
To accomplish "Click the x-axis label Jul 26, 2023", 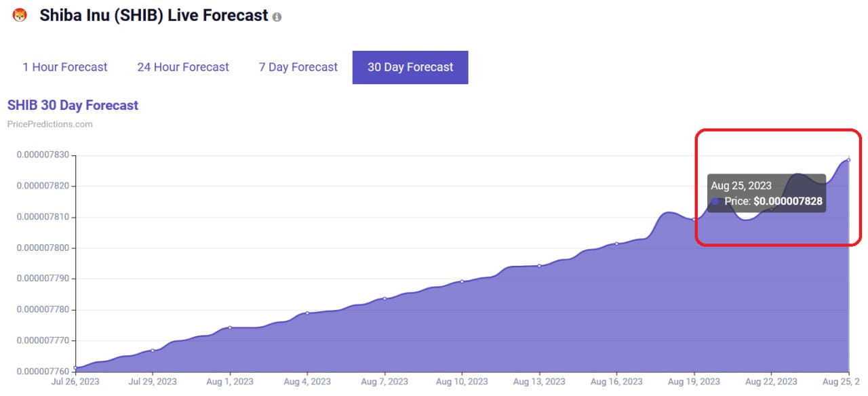I will coord(75,382).
